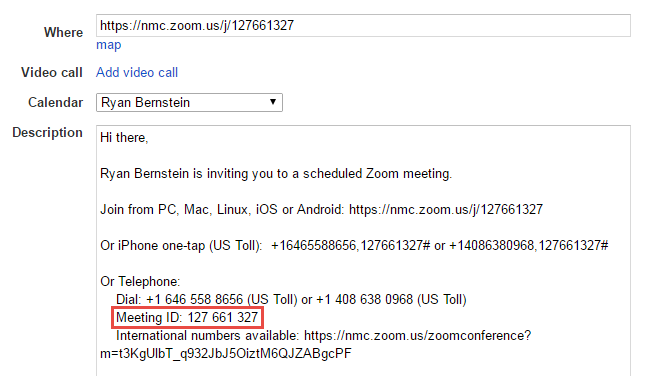The image size is (649, 376).
Task: Click dial number +1 646 558 8656
Action: [195, 299]
